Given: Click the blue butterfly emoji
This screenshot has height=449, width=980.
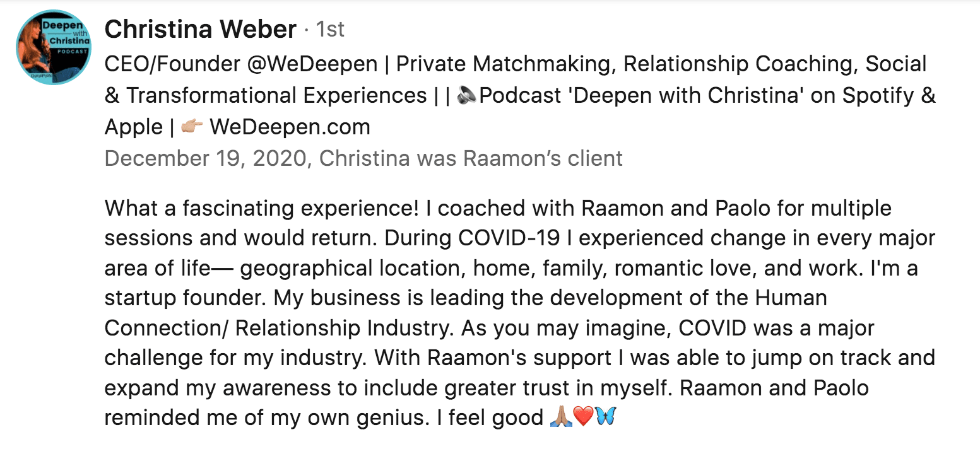Looking at the screenshot, I should click(605, 417).
